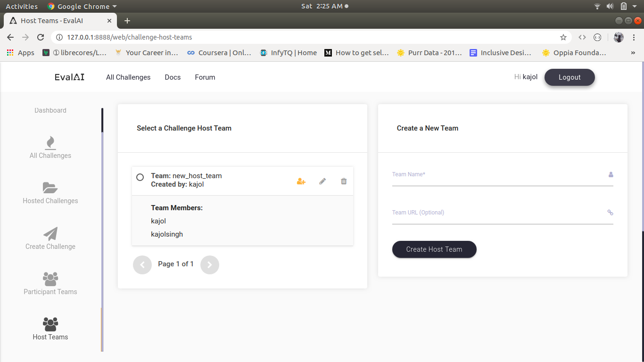This screenshot has height=362, width=644.
Task: Open Participant Teams in the sidebar
Action: tap(50, 284)
